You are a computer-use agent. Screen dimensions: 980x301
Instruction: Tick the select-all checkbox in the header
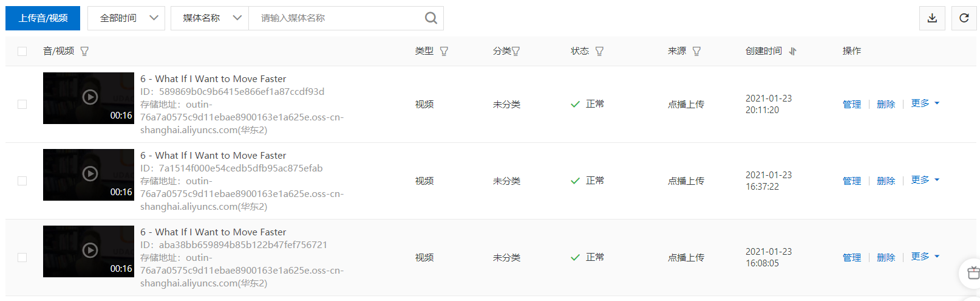coord(22,51)
